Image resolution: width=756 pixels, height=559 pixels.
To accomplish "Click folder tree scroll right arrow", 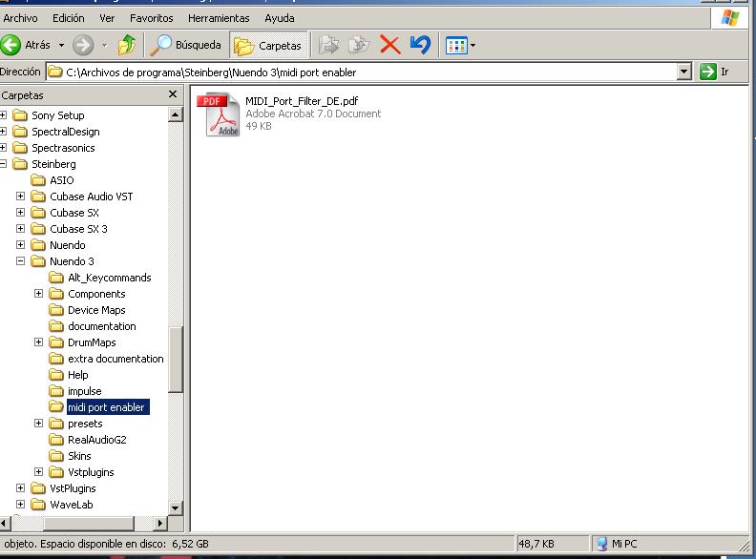I will [160, 523].
